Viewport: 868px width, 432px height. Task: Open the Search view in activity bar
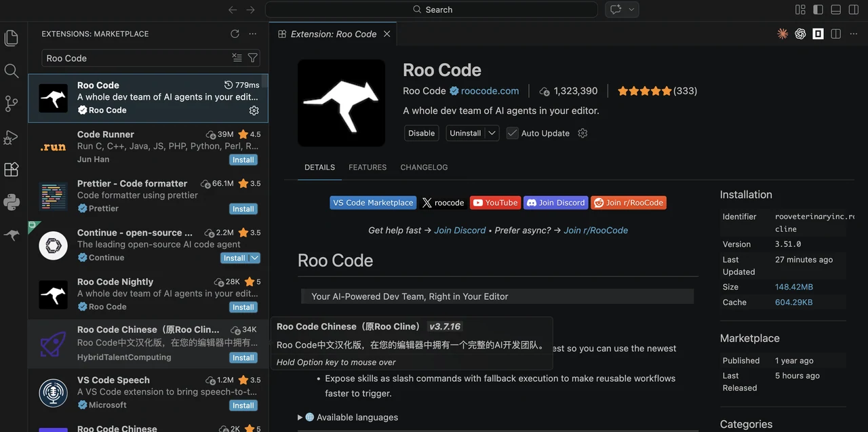click(x=12, y=71)
